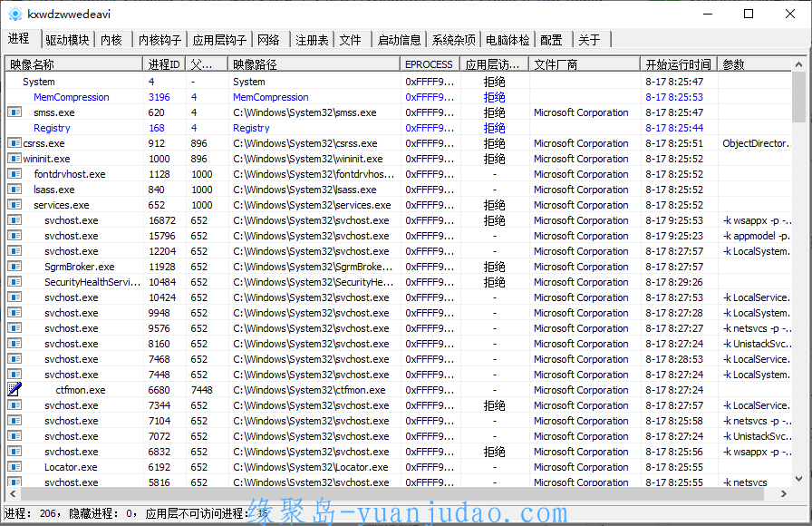Click horizontal scrollbar right arrow

click(784, 494)
